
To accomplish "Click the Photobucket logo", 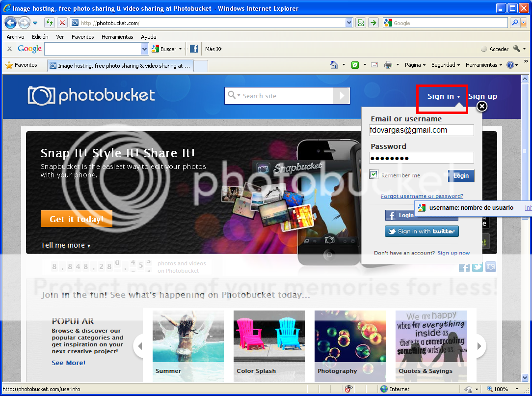I will click(x=91, y=96).
